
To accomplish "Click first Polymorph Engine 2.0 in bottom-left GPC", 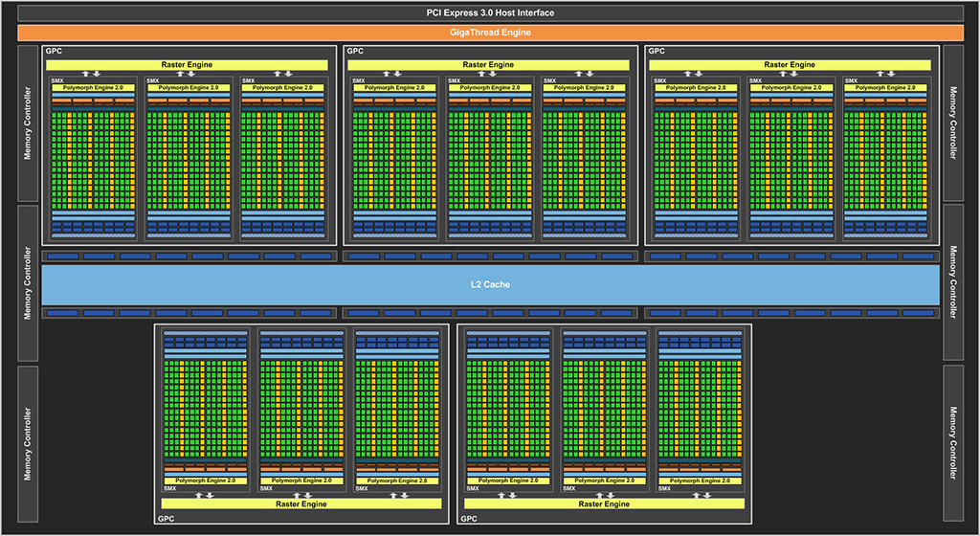I will 206,480.
